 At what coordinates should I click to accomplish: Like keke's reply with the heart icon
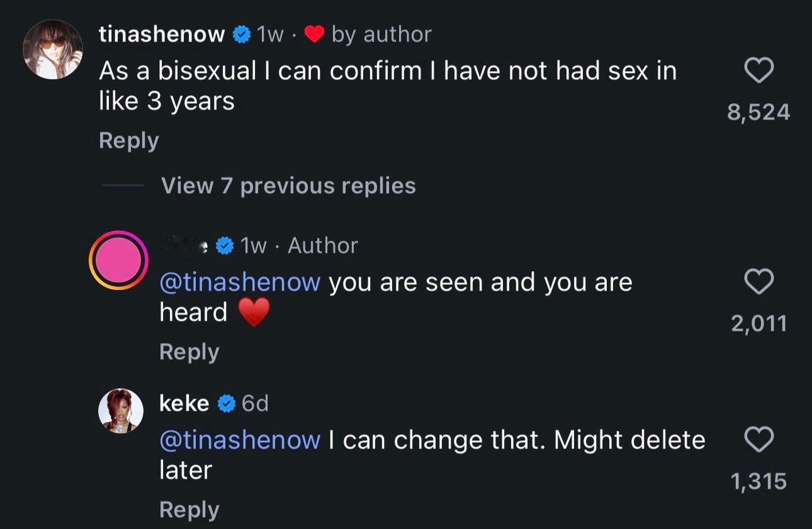(758, 440)
